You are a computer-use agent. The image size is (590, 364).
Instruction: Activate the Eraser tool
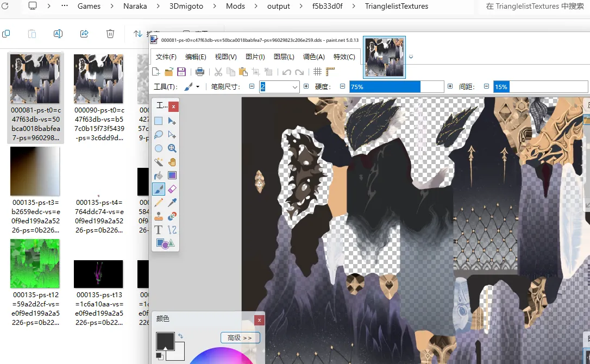coord(172,189)
